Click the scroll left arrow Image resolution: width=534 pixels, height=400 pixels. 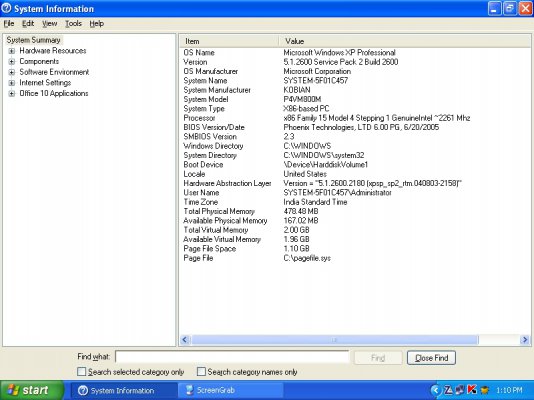coord(185,339)
